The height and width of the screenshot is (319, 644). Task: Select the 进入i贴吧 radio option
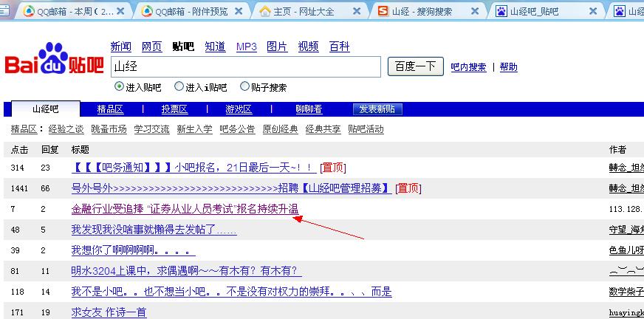[x=177, y=87]
